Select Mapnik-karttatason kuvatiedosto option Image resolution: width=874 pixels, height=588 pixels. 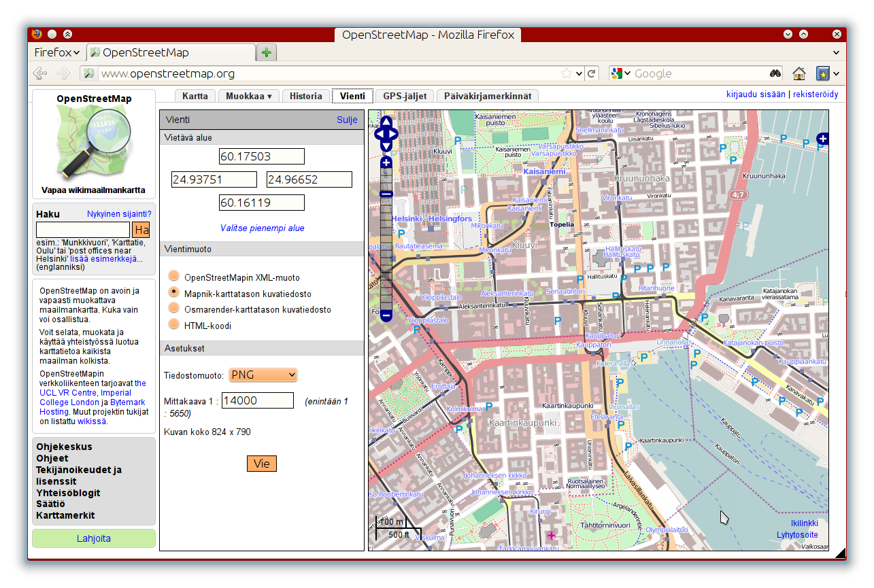pos(174,292)
